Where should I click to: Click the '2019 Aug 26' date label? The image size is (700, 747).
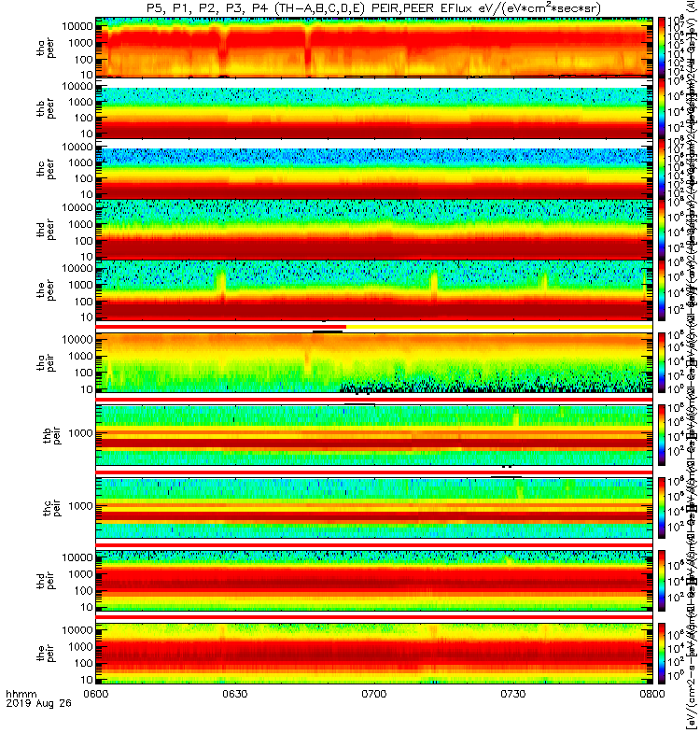(x=38, y=703)
